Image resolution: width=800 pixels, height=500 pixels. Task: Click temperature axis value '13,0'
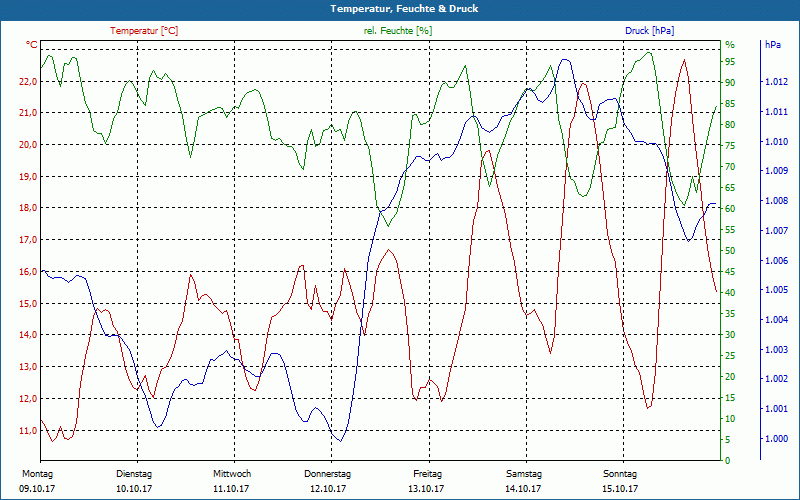28,367
